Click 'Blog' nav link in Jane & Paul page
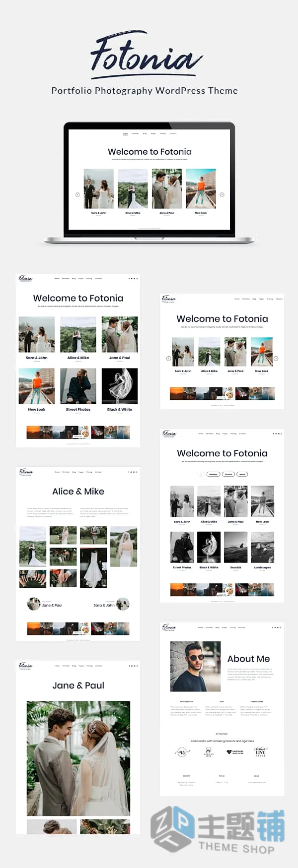Image resolution: width=298 pixels, height=868 pixels. (x=74, y=666)
